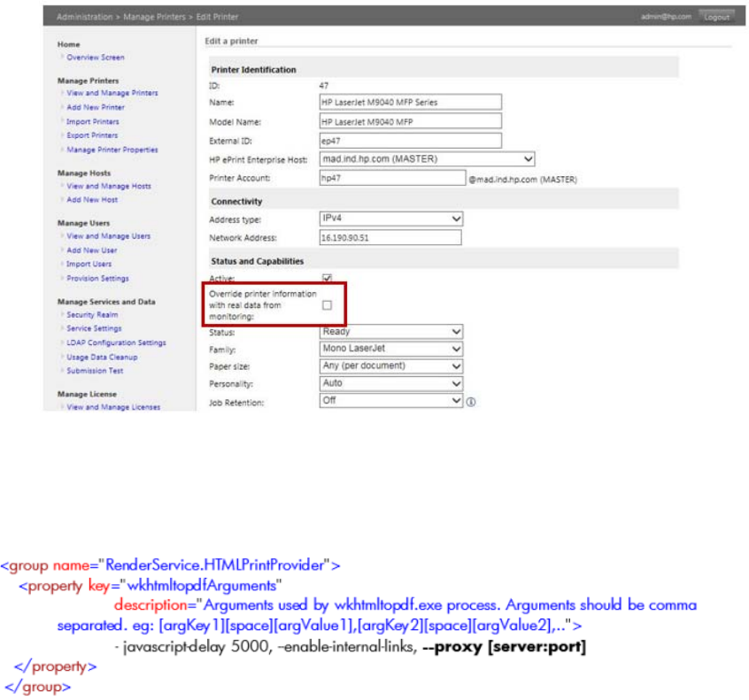Click the Manage Services and Data heading
This screenshot has height=700, width=749.
click(106, 302)
